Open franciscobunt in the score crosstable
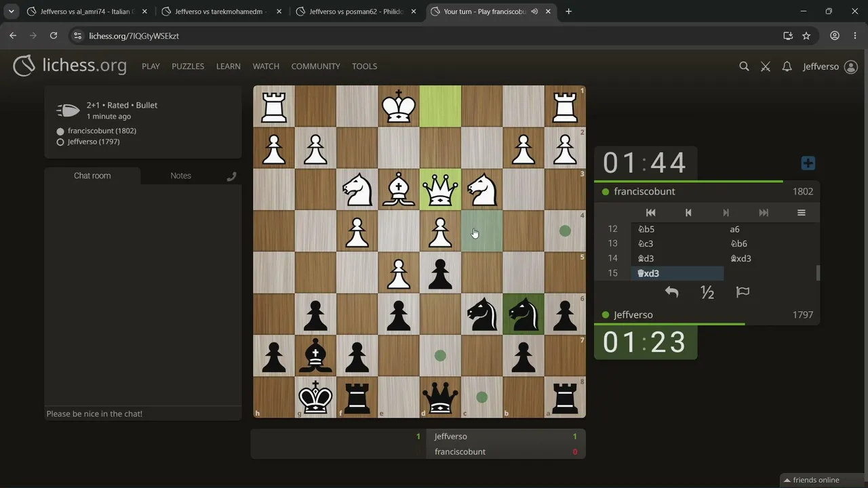Screen dimensions: 868x488 pos(460,452)
